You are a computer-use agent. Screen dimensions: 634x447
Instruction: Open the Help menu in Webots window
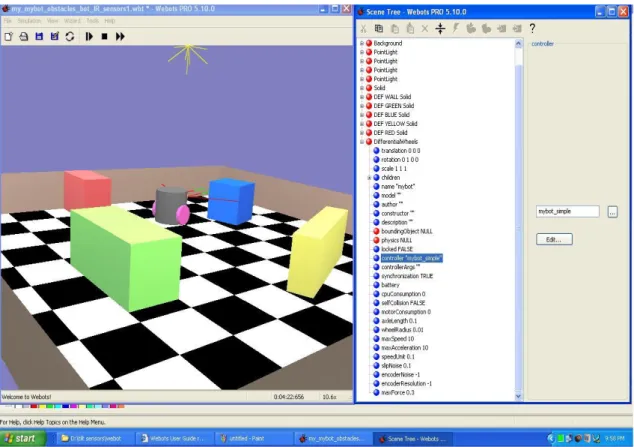pos(110,21)
